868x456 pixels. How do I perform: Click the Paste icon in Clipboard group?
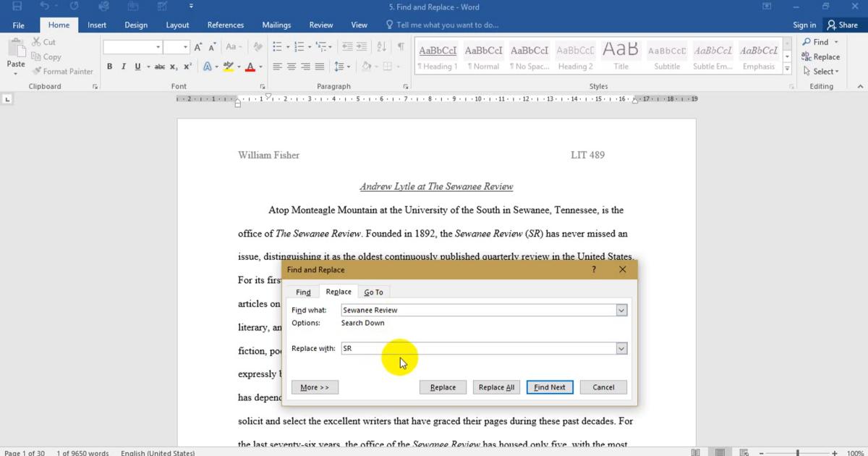click(16, 51)
